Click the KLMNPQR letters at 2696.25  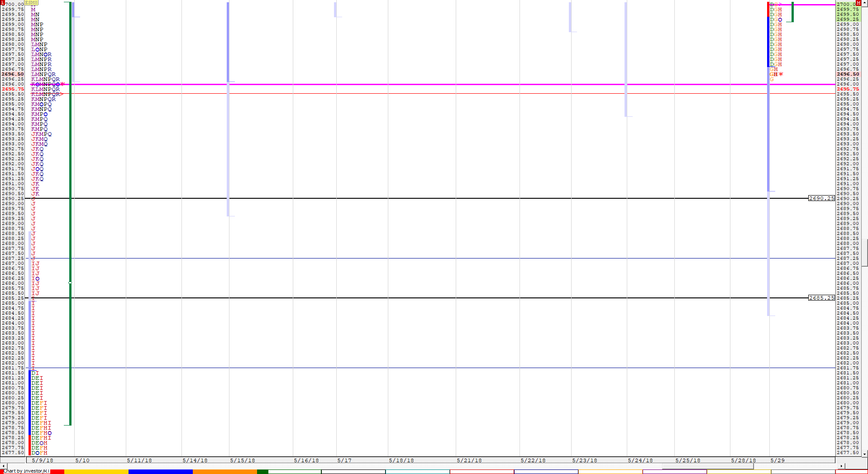[45, 79]
